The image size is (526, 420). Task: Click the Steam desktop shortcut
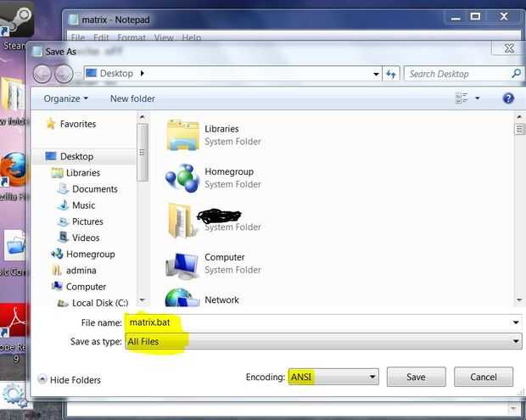[x=15, y=24]
